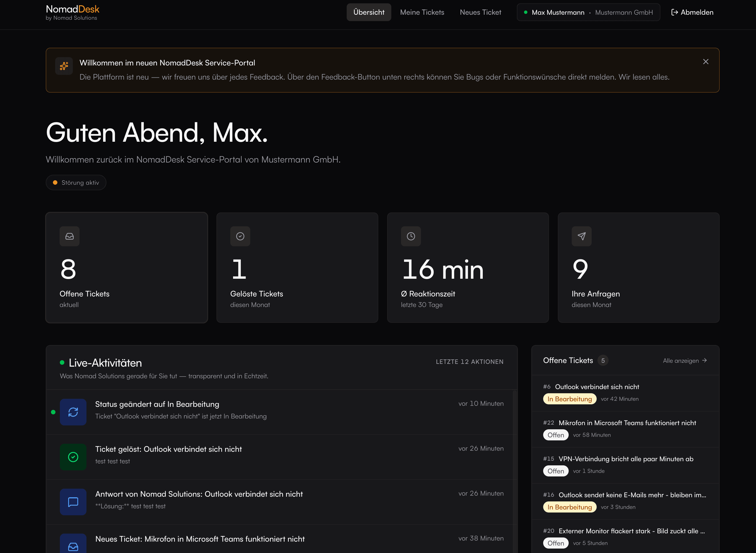
Task: Click the paper plane icon on Ihre Anfragen
Action: point(581,236)
